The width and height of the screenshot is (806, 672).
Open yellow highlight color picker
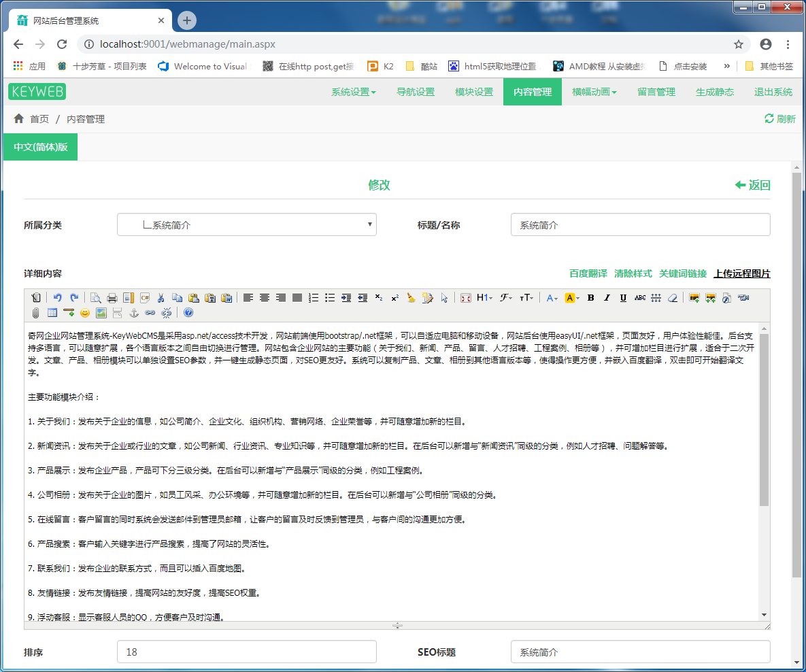tap(572, 298)
